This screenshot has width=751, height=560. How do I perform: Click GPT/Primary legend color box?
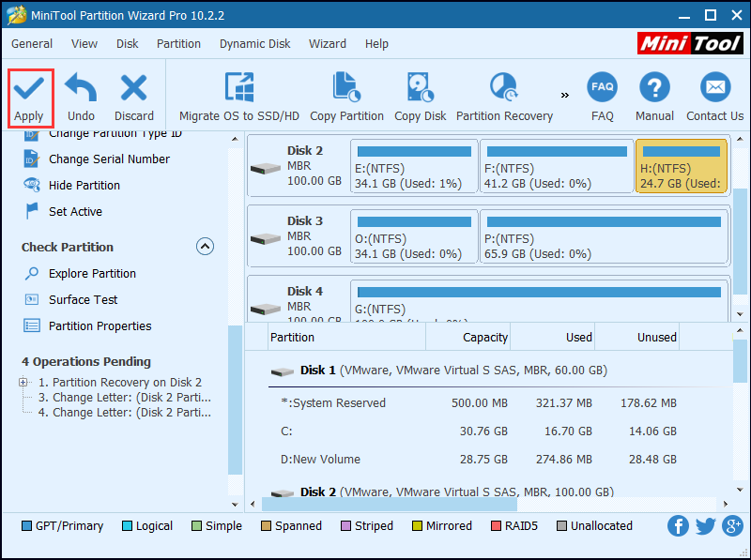point(27,526)
